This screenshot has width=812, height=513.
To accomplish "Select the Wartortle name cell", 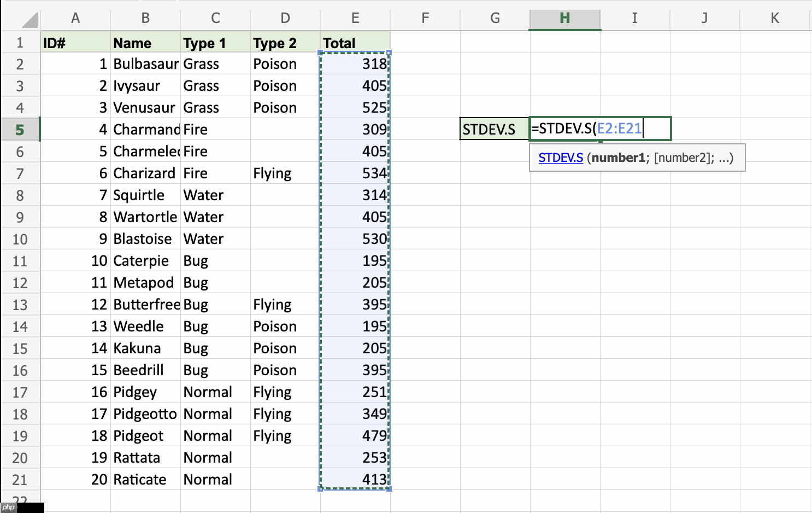I will [145, 217].
